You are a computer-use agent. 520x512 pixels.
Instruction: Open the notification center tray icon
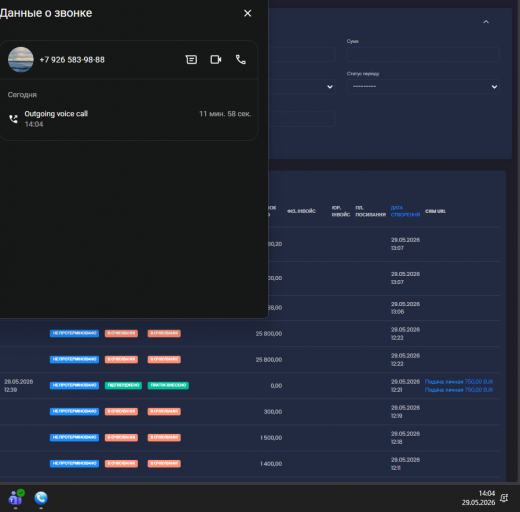[x=504, y=498]
